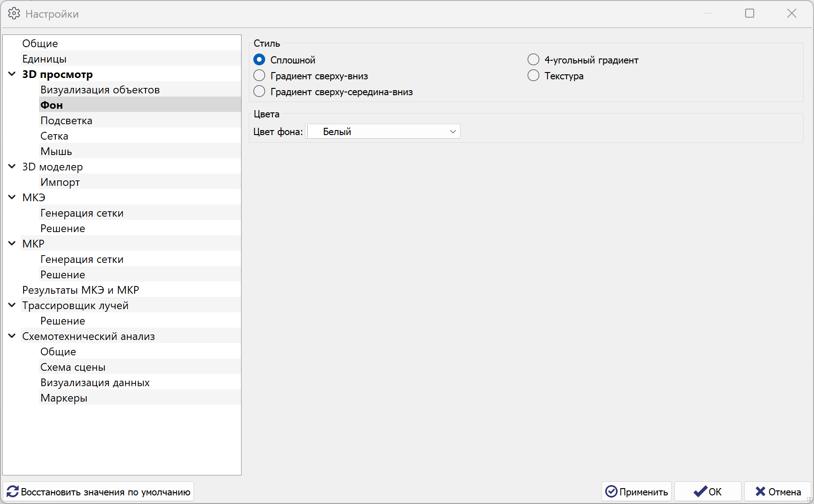Select 4-угольный градиент radio option
This screenshot has width=814, height=504.
click(533, 60)
